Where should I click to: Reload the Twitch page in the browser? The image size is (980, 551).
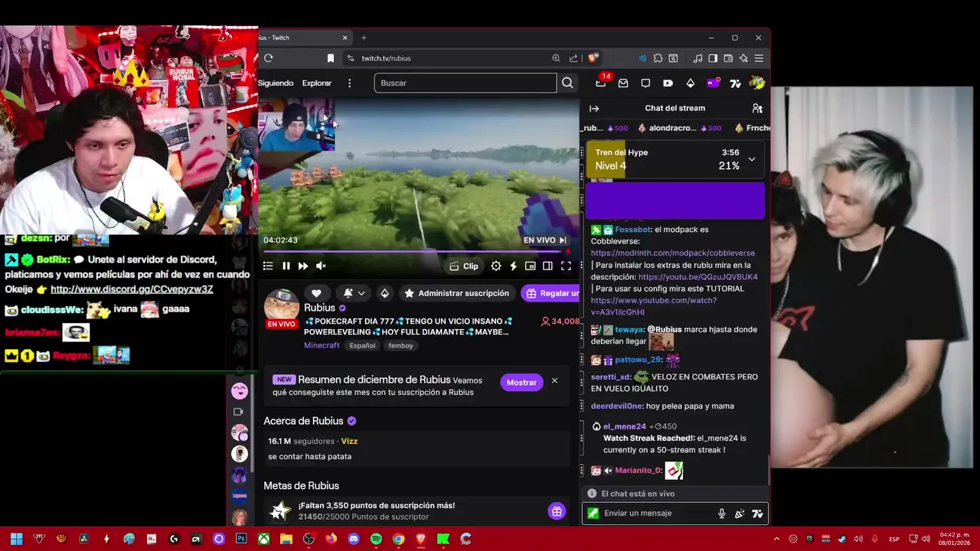point(268,58)
